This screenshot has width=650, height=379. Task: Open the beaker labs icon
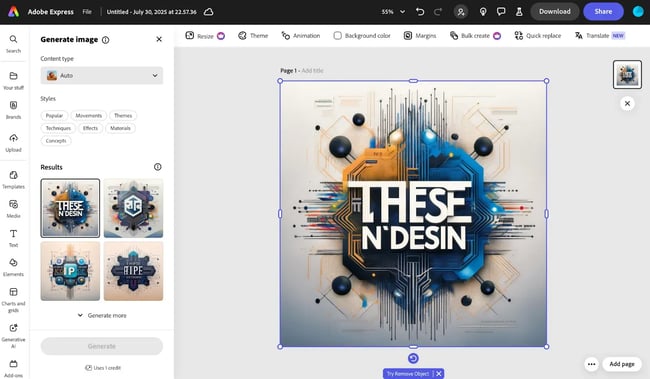[519, 12]
